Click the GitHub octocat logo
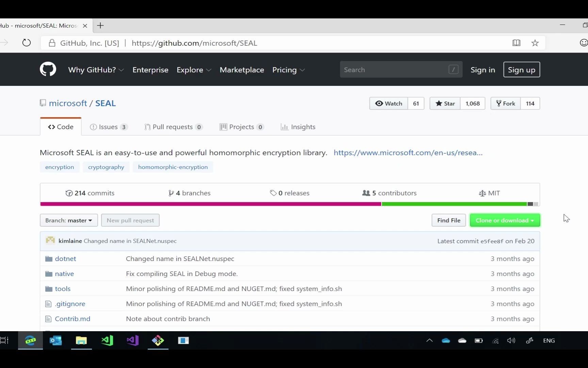The height and width of the screenshot is (368, 588). pos(48,70)
